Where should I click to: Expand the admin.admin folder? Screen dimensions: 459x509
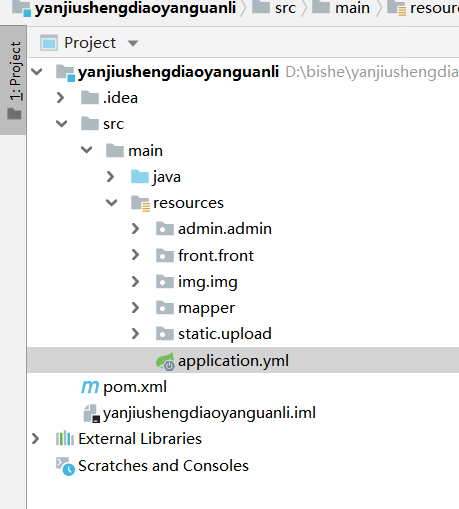(x=135, y=229)
